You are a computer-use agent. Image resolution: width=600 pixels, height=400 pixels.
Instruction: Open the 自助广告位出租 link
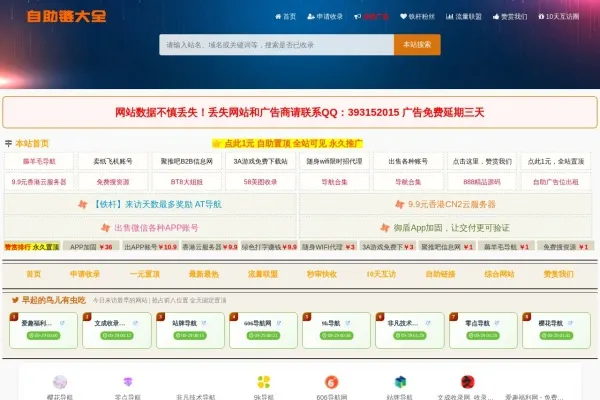[x=556, y=182]
